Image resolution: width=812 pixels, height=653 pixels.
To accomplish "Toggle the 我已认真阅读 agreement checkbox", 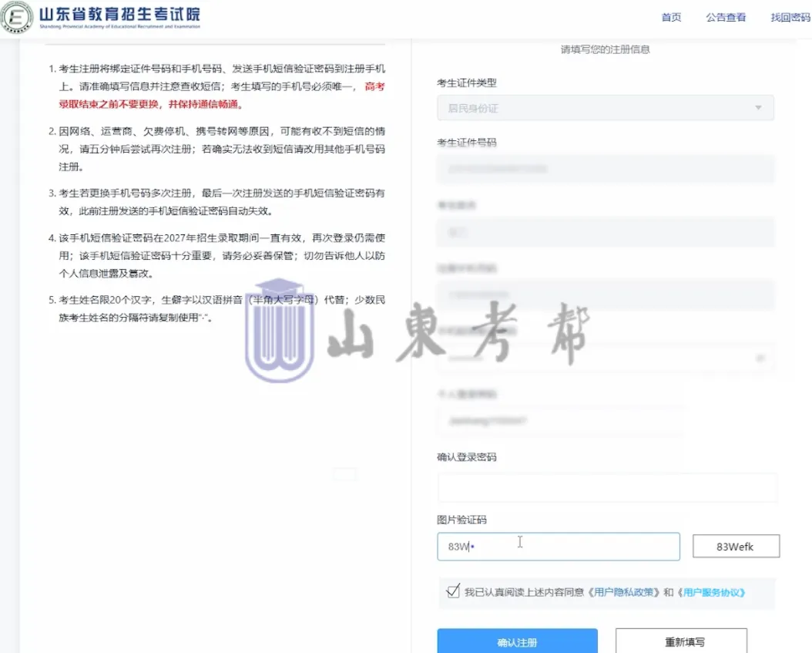I will click(452, 591).
